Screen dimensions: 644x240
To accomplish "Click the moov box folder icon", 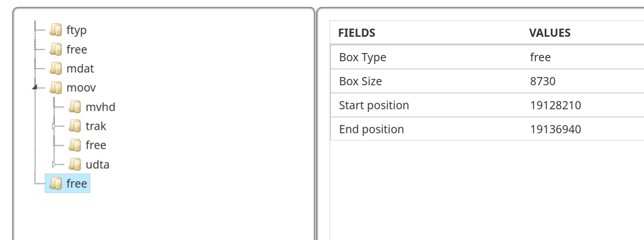I will 56,88.
